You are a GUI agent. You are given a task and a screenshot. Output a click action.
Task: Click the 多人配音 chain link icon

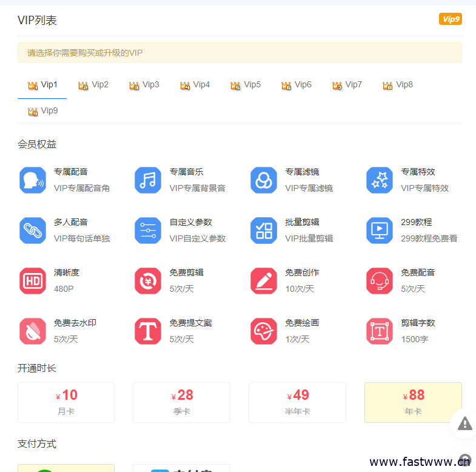click(x=33, y=231)
